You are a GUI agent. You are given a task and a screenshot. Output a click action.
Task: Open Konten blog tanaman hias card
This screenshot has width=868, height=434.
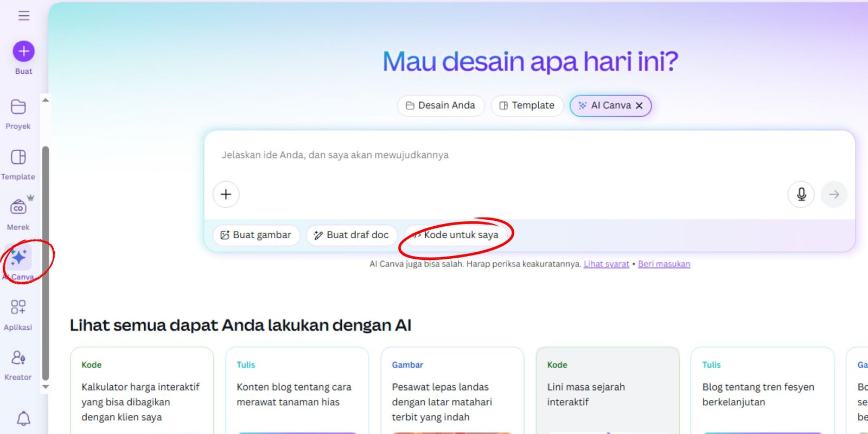[x=297, y=391]
